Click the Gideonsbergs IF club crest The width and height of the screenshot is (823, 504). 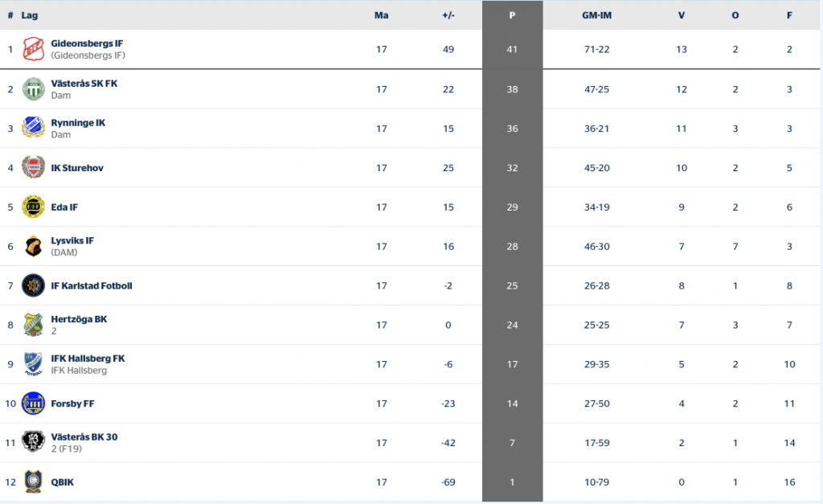click(x=33, y=49)
